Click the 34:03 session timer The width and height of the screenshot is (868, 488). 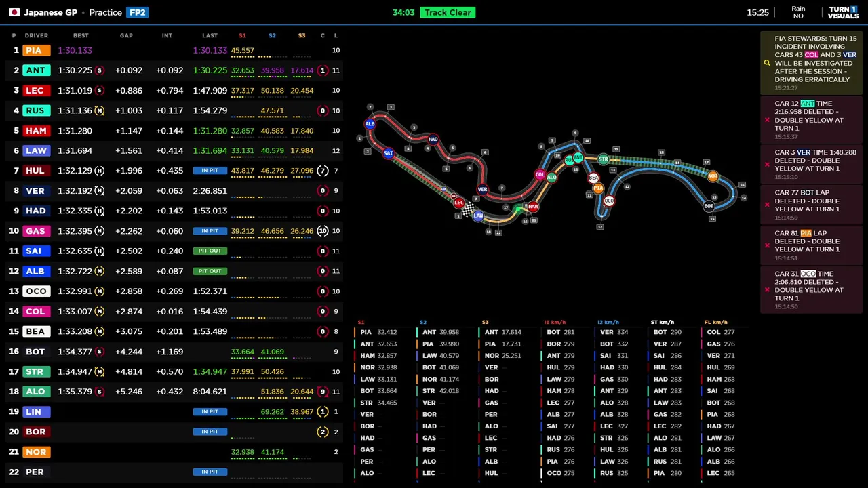pos(403,12)
